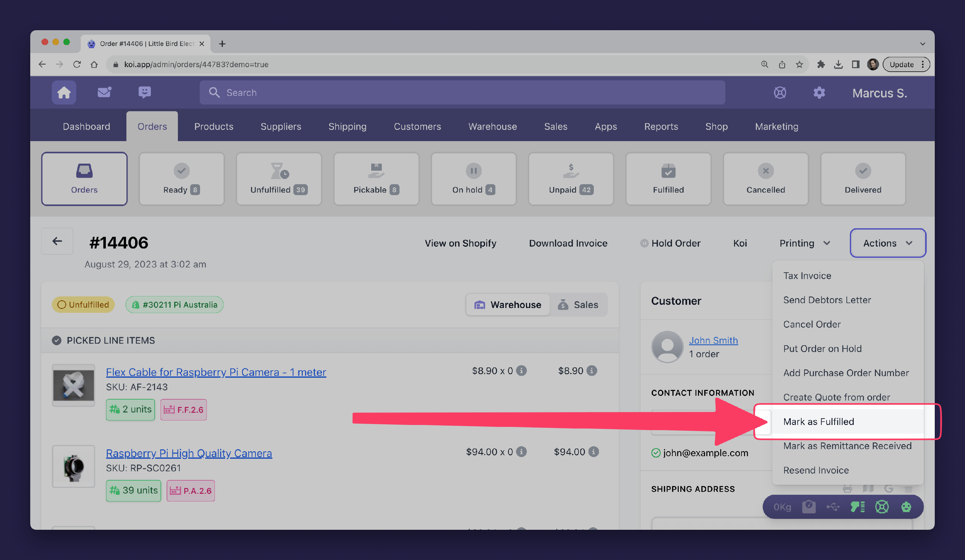Open the chat smiley message icon

[x=144, y=92]
